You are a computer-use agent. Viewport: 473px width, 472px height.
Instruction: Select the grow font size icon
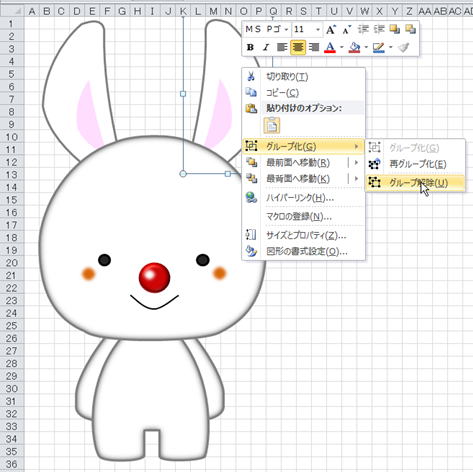tap(330, 30)
